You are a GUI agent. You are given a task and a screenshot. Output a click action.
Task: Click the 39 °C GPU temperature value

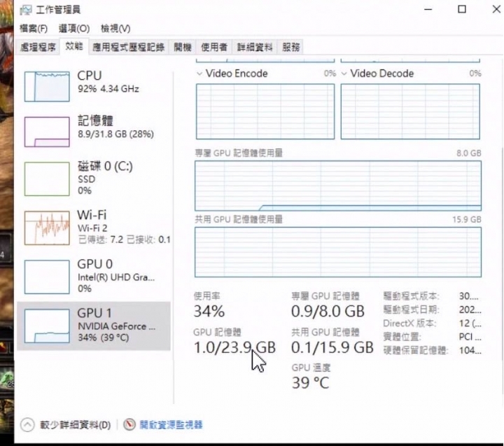(x=311, y=383)
